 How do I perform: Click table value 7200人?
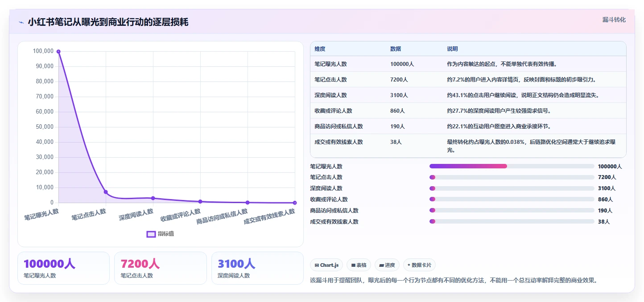399,80
